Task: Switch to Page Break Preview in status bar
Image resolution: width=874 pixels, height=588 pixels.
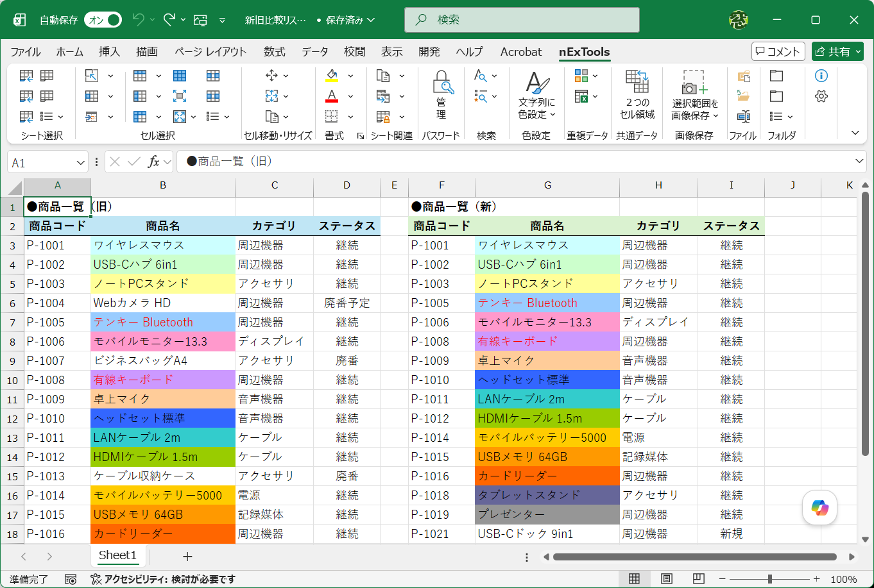Action: click(699, 579)
